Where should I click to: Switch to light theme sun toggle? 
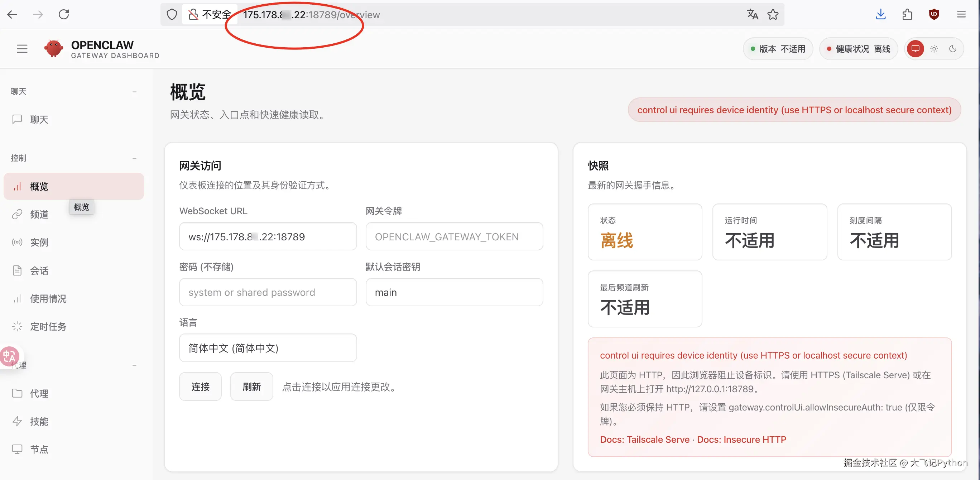934,49
